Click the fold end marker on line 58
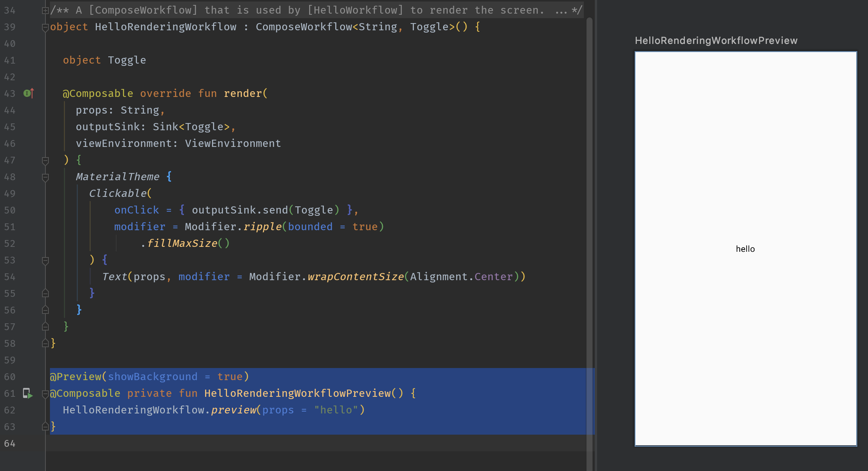The height and width of the screenshot is (471, 868). point(45,343)
